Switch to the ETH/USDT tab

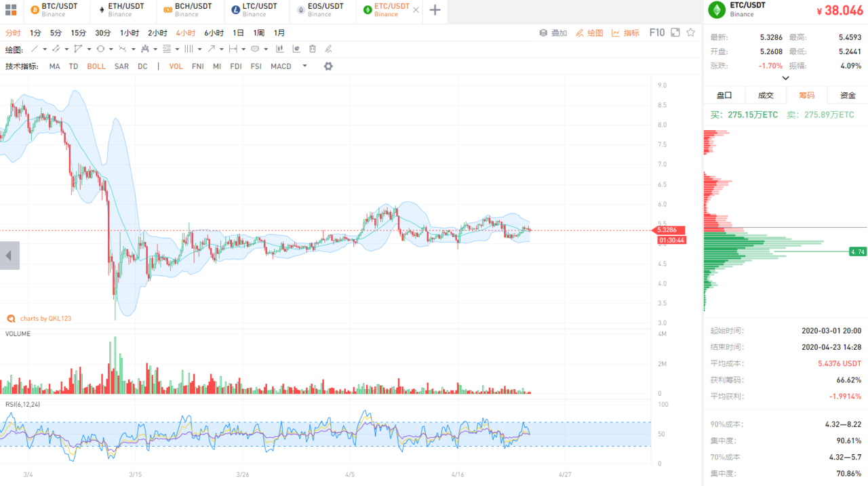[x=122, y=10]
